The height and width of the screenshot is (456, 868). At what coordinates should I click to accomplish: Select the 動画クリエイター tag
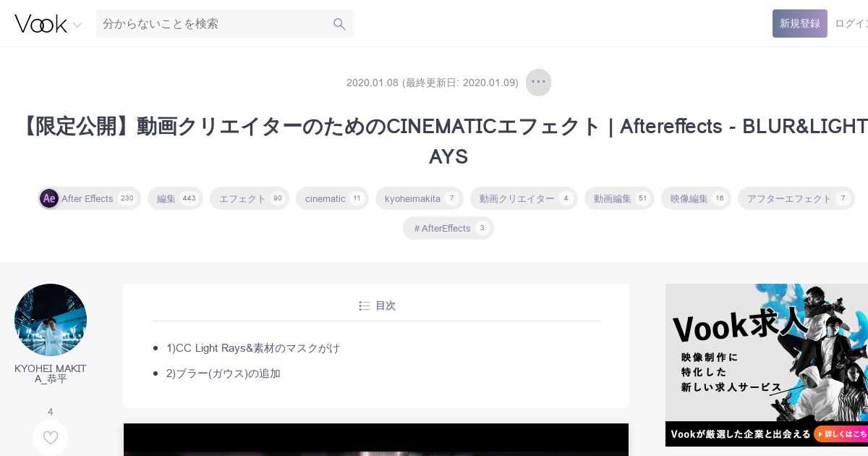pos(524,198)
